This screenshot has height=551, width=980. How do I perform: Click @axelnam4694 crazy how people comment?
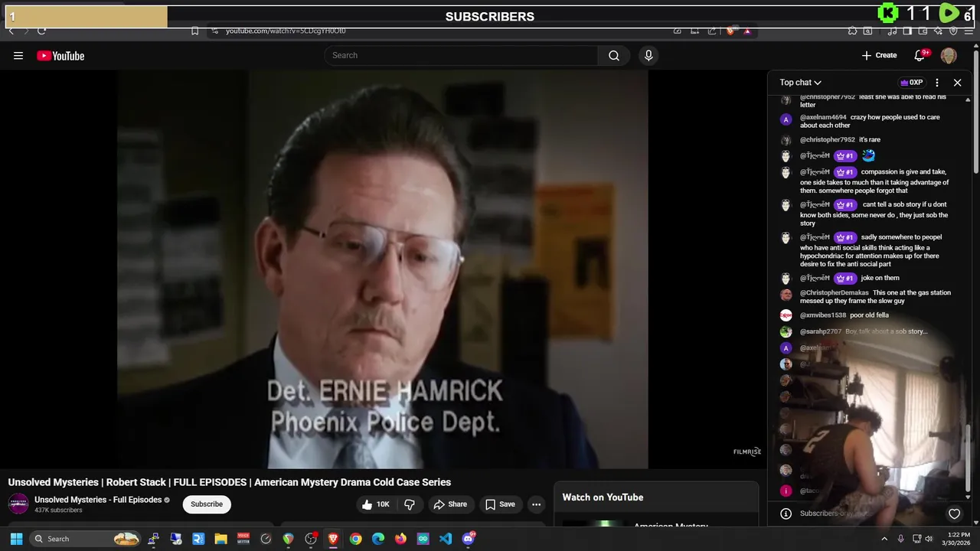point(870,121)
